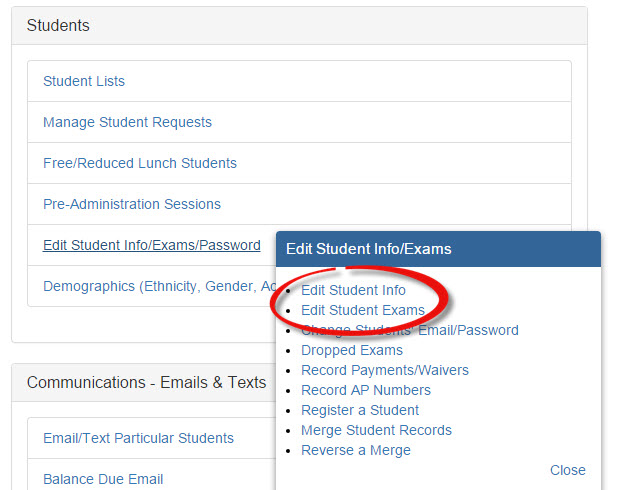The width and height of the screenshot is (624, 490).
Task: Select Merge Student Records option
Action: point(376,430)
